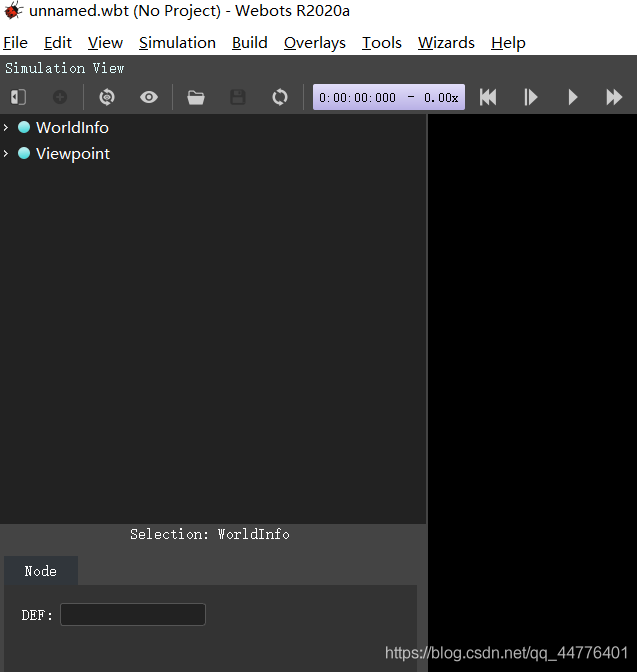
Task: Open a world file with the folder icon
Action: point(196,97)
